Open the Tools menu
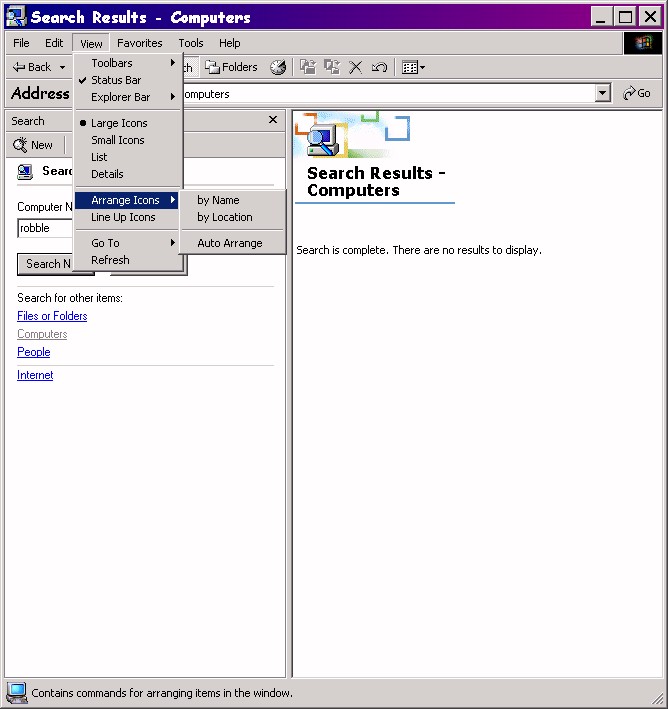668x709 pixels. [x=190, y=43]
